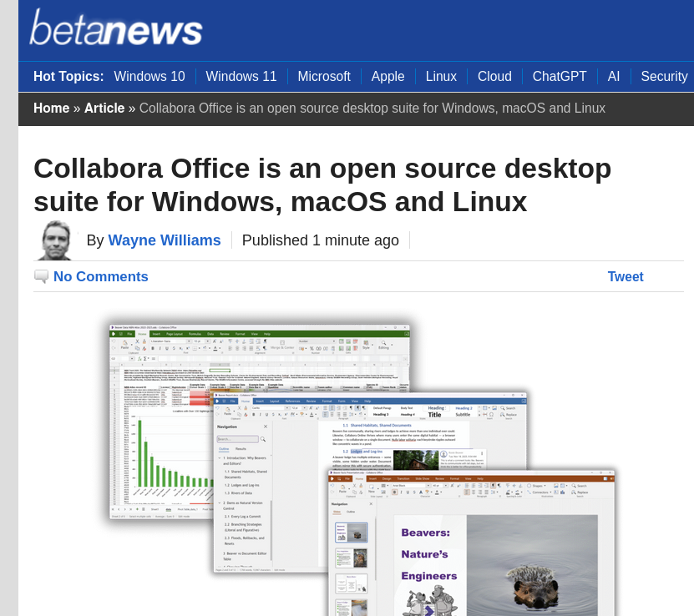694x616 pixels.
Task: Click the betanews logo
Action: (x=115, y=29)
